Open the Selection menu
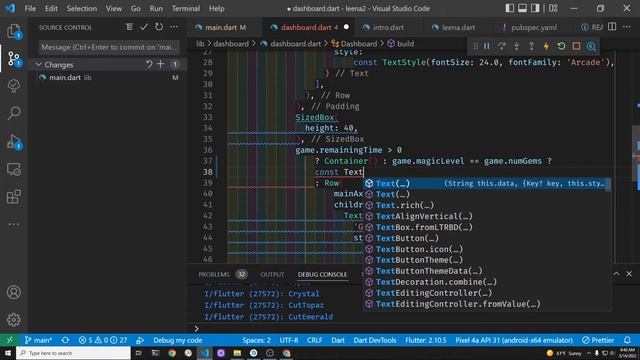Image resolution: width=640 pixels, height=360 pixels. click(x=82, y=8)
